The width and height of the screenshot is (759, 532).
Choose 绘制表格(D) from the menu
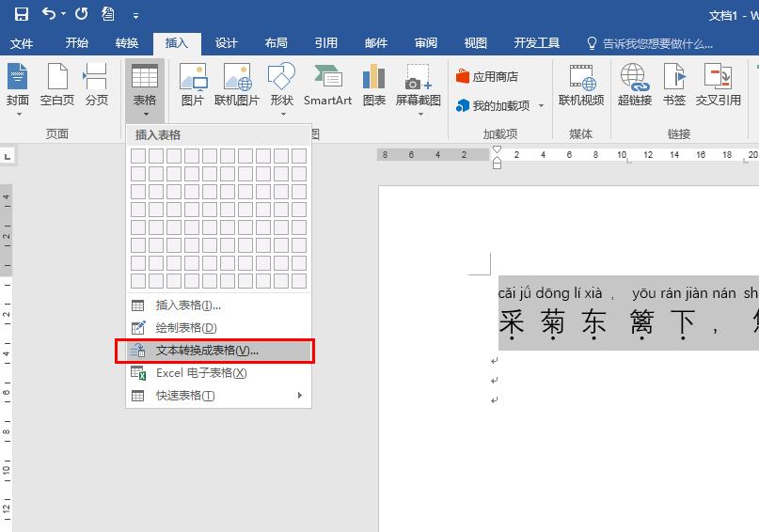(x=218, y=328)
